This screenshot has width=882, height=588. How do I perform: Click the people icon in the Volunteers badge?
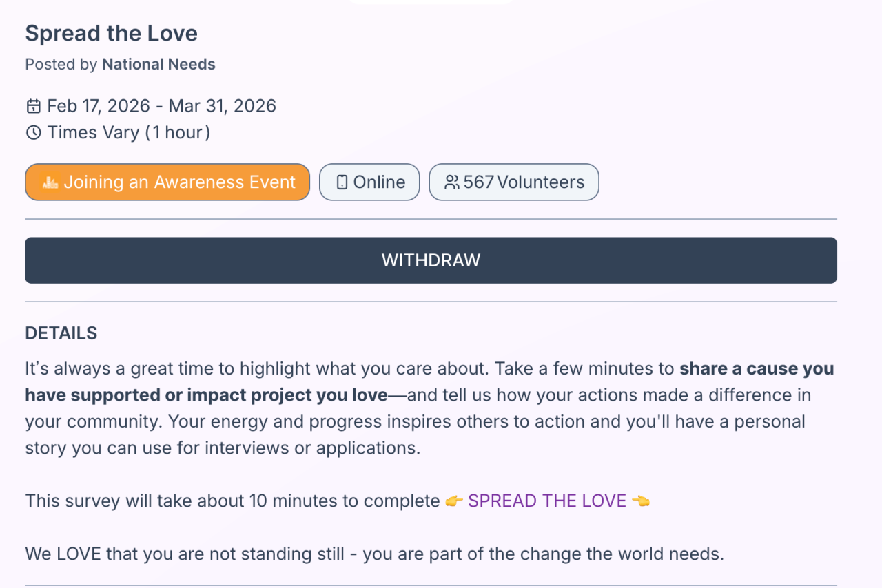tap(451, 182)
